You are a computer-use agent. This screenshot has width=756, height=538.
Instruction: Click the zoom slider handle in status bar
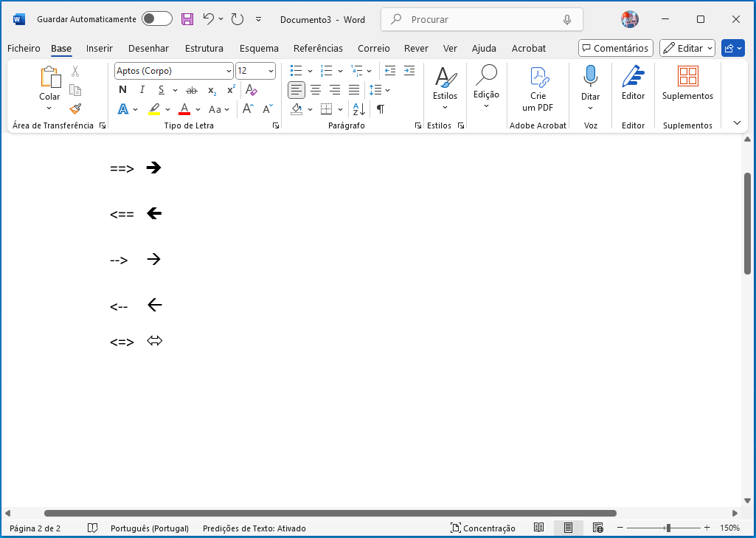point(668,528)
